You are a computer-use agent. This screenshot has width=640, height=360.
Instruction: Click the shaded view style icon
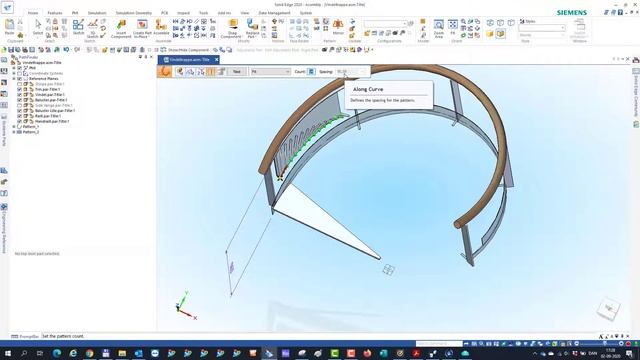490,34
